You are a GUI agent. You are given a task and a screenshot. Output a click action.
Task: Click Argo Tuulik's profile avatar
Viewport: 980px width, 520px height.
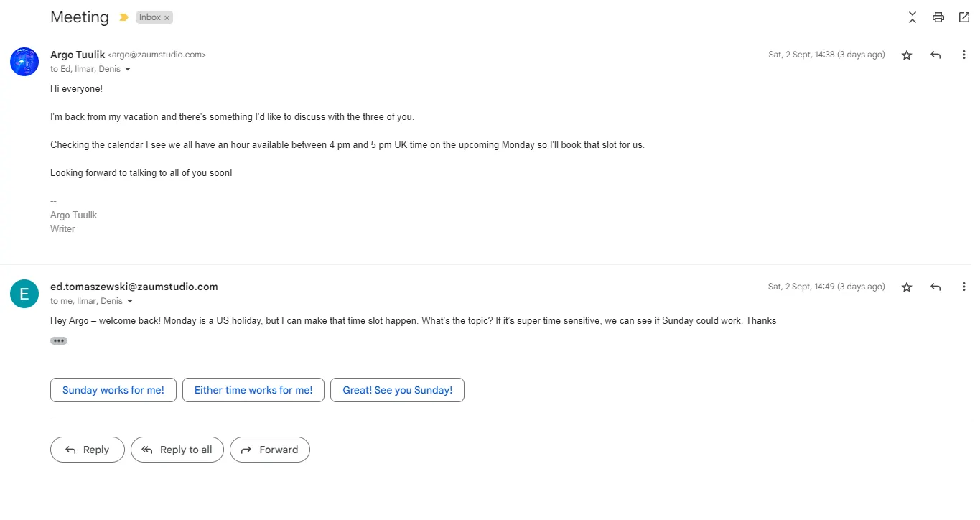click(24, 62)
